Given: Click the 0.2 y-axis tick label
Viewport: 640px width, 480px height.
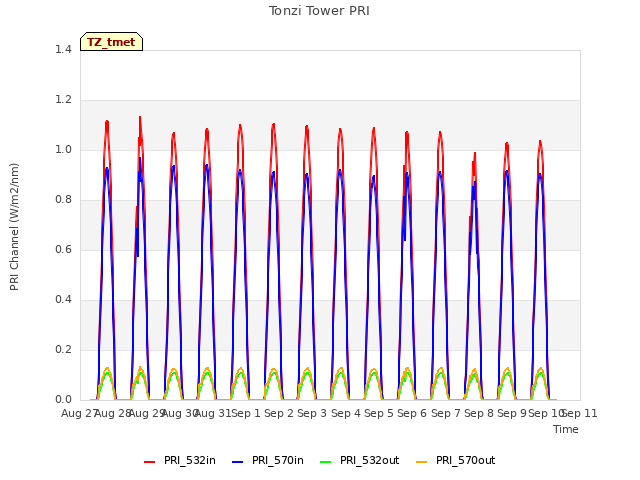Looking at the screenshot, I should coord(63,349).
